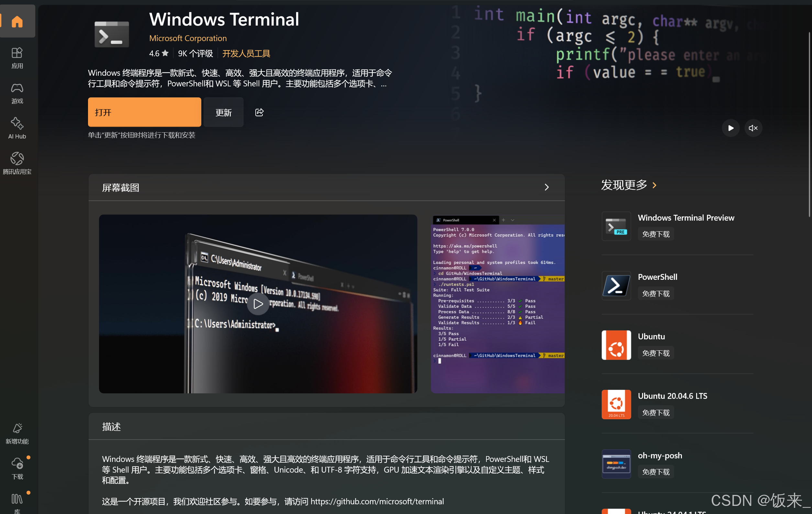The width and height of the screenshot is (812, 514).
Task: Click the 更新 (Update) button
Action: [x=223, y=112]
